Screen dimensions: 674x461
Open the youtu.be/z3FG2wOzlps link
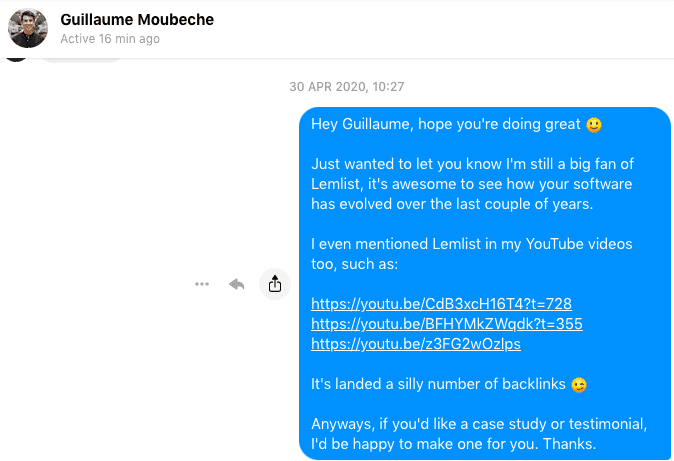416,344
